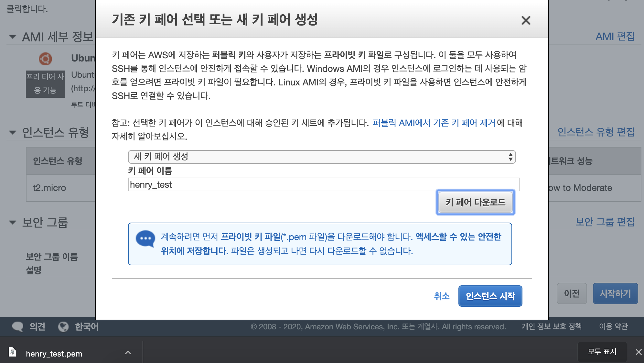Open 개인 정보 보호 정책 link
This screenshot has height=363, width=644.
point(551,326)
